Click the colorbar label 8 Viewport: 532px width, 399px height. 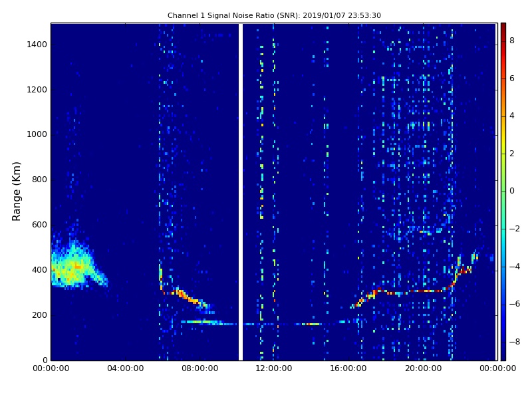coord(512,41)
